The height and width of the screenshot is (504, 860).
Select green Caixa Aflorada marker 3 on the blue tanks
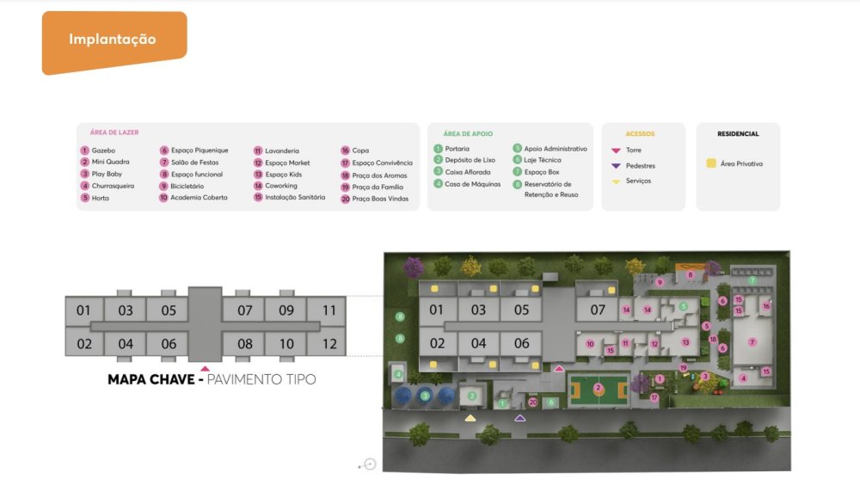click(425, 396)
